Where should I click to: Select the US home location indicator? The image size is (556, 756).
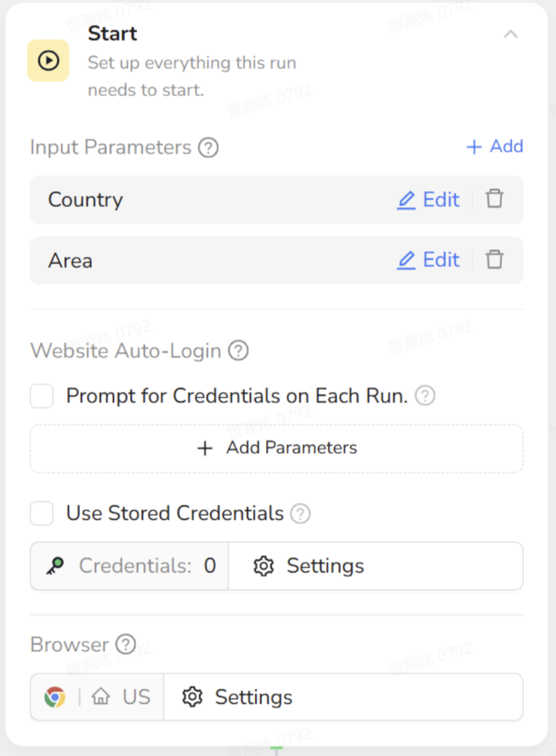[122, 697]
